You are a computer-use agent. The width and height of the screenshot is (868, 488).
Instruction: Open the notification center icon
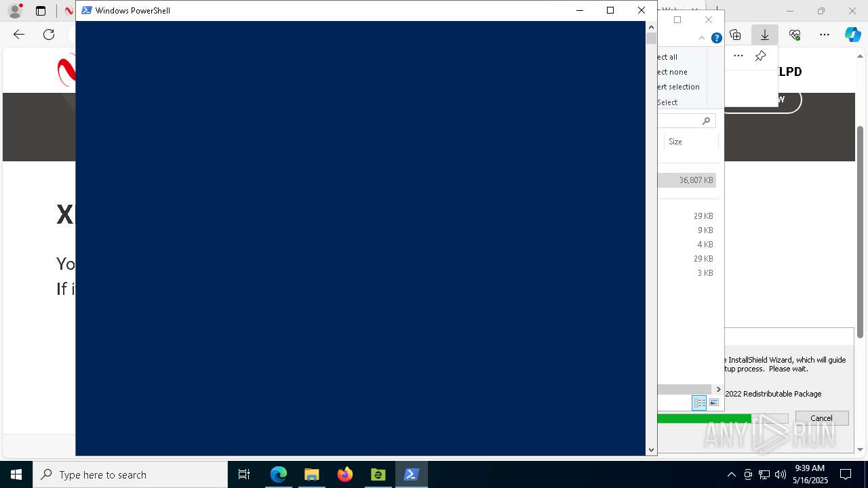click(x=846, y=474)
